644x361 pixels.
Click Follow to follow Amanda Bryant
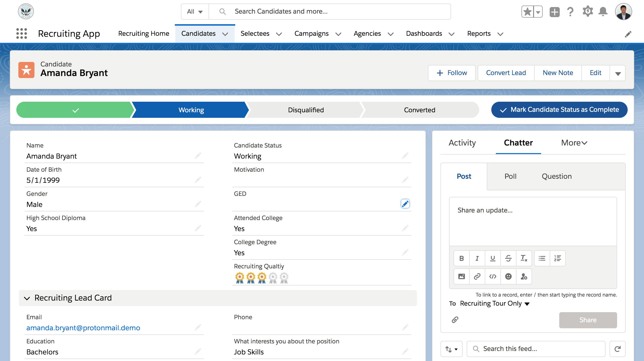pyautogui.click(x=452, y=73)
